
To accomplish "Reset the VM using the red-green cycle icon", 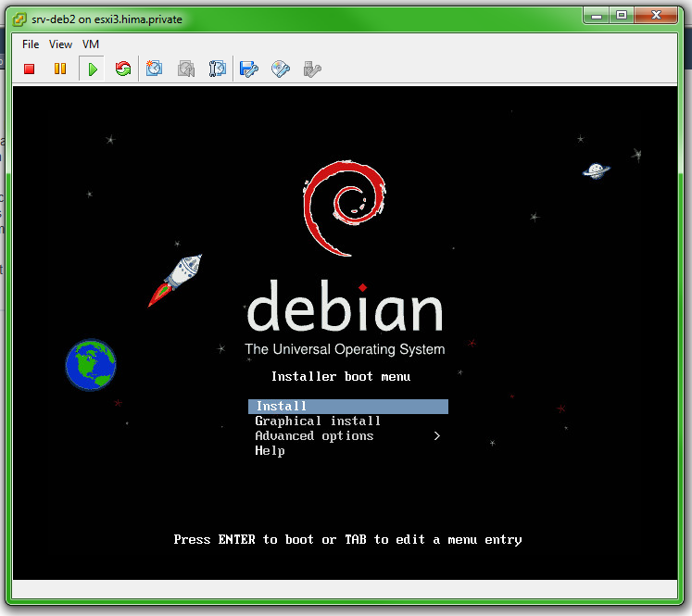I will coord(123,69).
